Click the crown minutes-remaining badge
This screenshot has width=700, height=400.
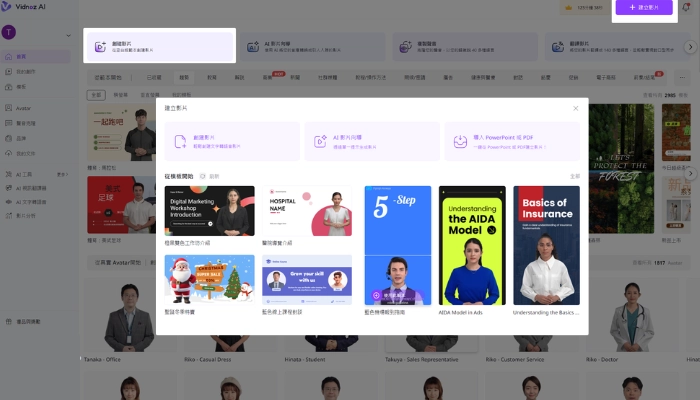(585, 8)
